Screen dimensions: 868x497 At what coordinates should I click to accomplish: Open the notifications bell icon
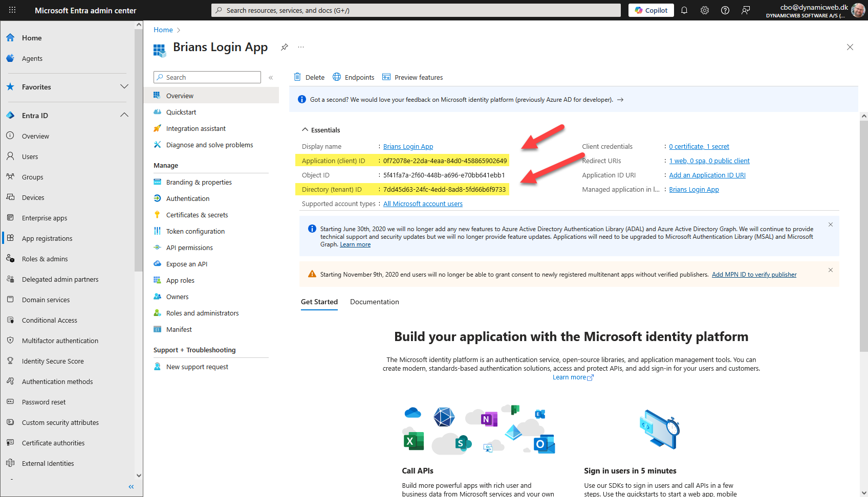pos(684,10)
